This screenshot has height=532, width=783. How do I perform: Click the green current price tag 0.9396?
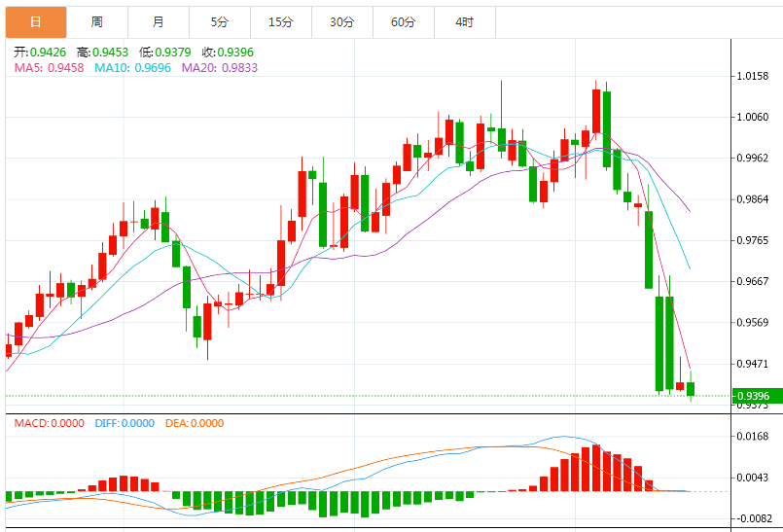tap(757, 396)
